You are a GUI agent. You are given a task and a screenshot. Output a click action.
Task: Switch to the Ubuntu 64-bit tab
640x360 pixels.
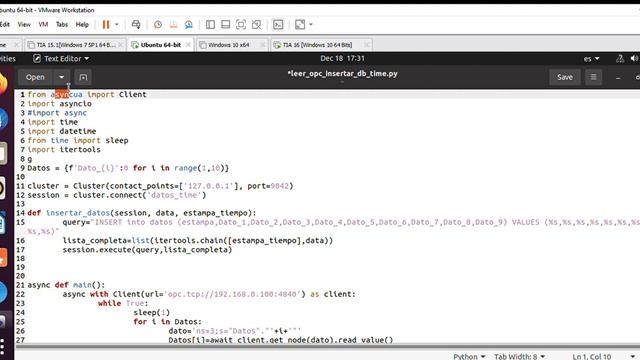coord(160,45)
